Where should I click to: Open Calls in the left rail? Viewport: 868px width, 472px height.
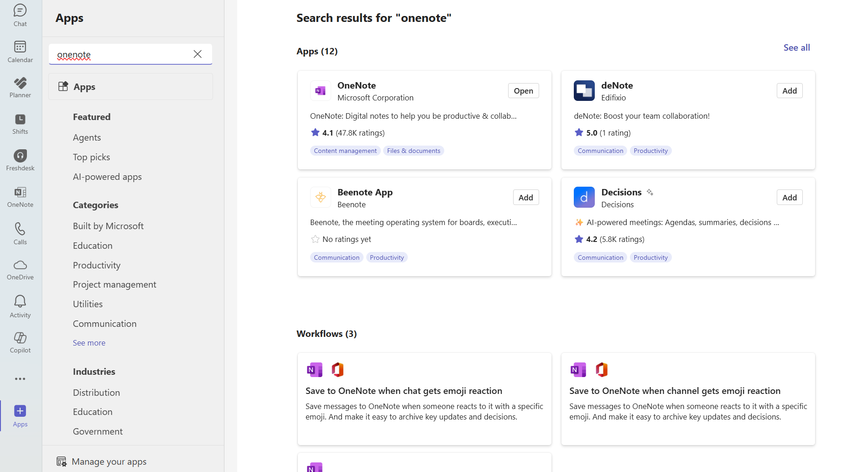tap(20, 233)
